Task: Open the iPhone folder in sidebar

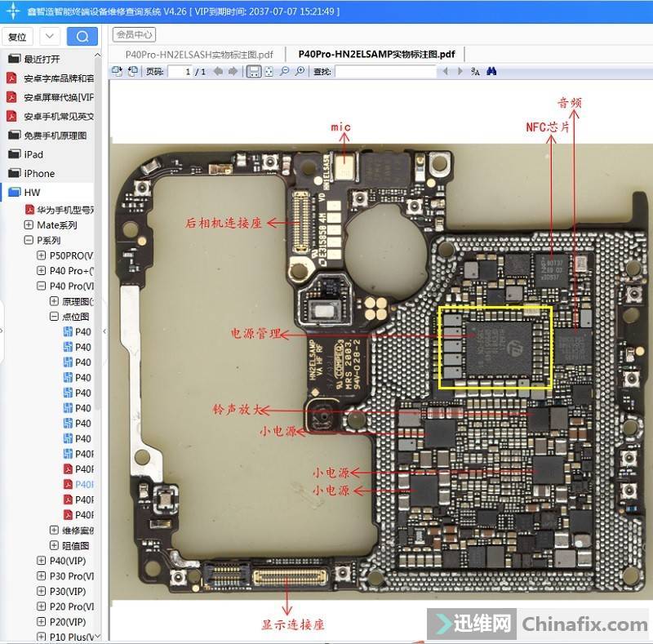Action: [x=39, y=173]
